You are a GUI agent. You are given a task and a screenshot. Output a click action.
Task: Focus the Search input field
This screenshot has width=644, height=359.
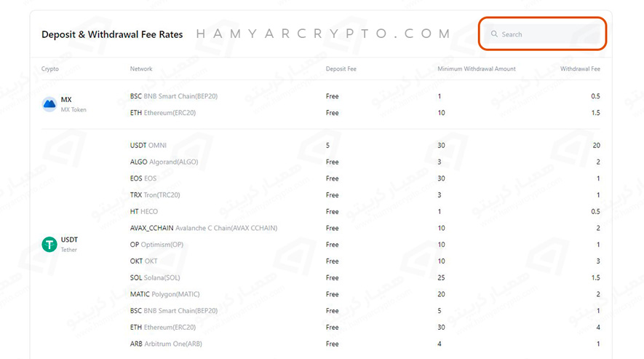pyautogui.click(x=546, y=34)
